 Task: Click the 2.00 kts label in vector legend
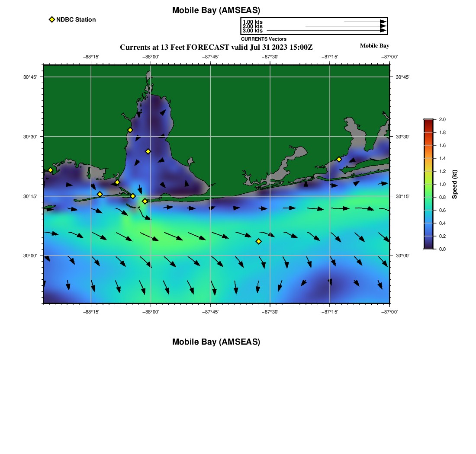(x=252, y=26)
